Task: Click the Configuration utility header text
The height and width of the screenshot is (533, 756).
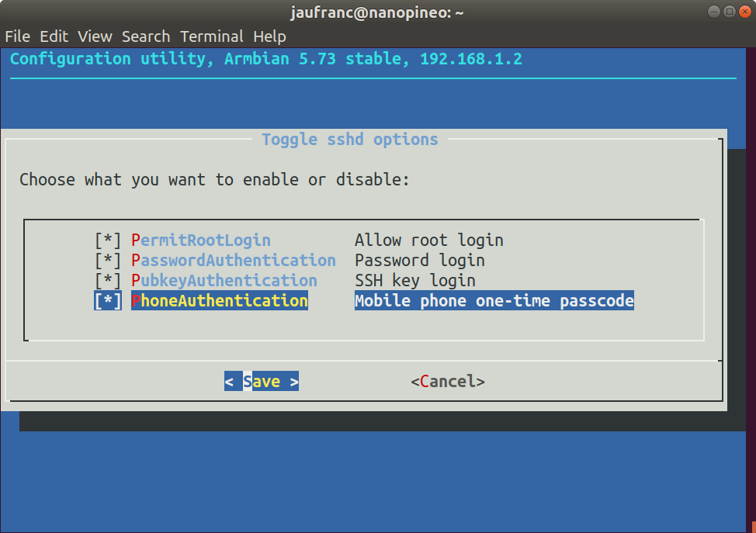Action: click(266, 59)
